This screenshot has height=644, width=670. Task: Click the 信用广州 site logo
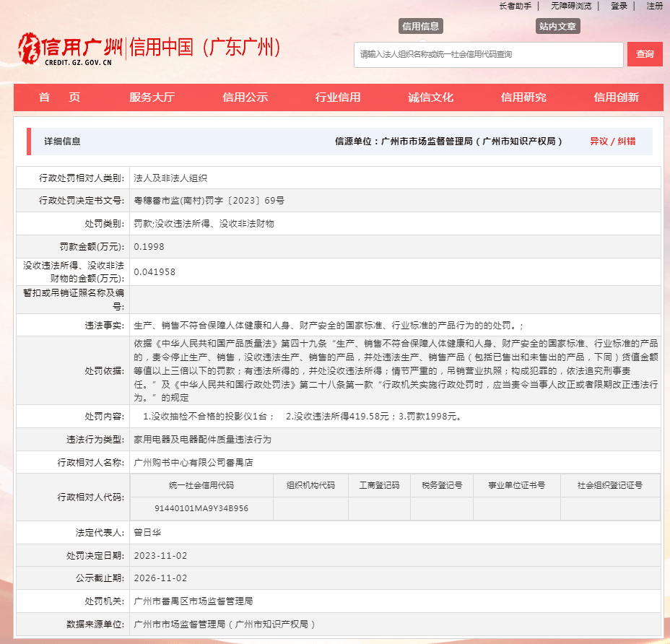point(70,48)
